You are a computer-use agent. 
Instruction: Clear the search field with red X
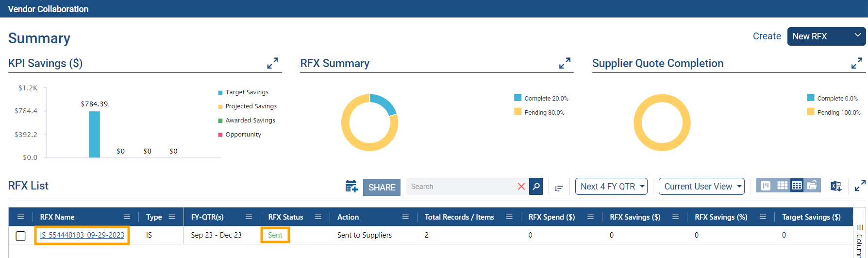coord(521,187)
